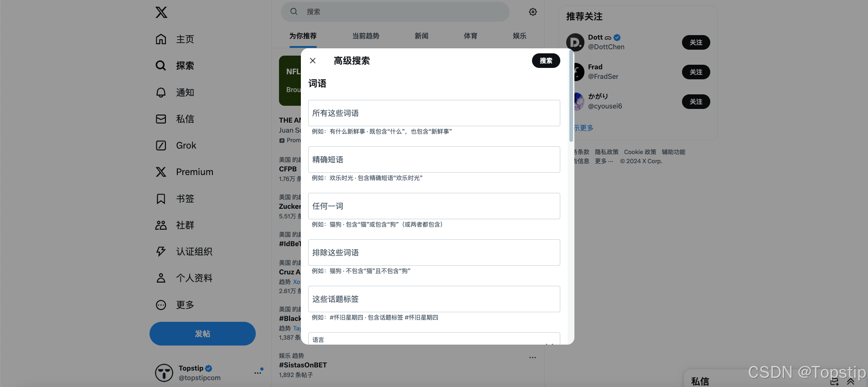
Task: Switch to the 新闻 tab
Action: coord(422,36)
